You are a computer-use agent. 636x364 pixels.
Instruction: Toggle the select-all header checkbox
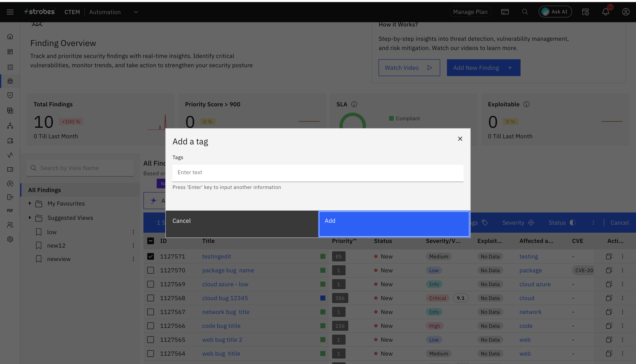[x=150, y=241]
